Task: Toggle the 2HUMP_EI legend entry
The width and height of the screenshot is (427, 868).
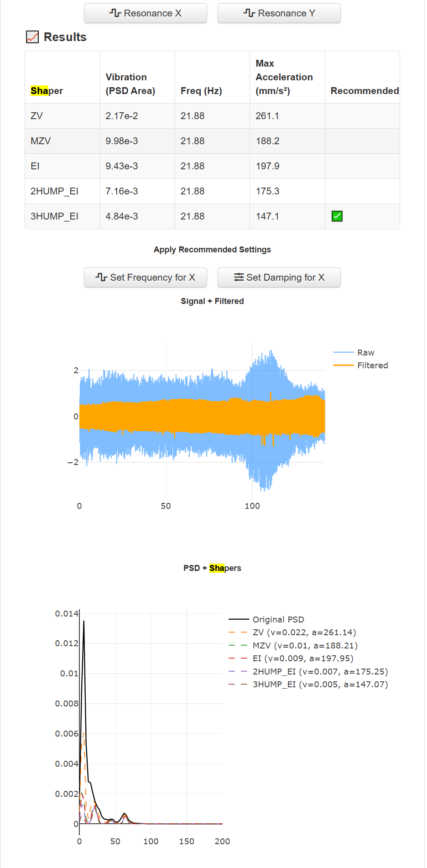Action: coord(320,672)
